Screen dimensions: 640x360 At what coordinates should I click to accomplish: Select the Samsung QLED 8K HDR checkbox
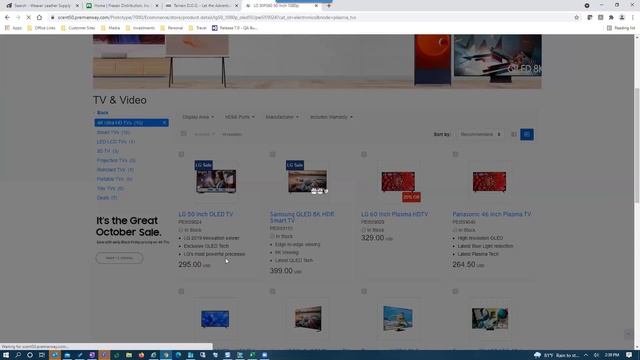pos(273,154)
